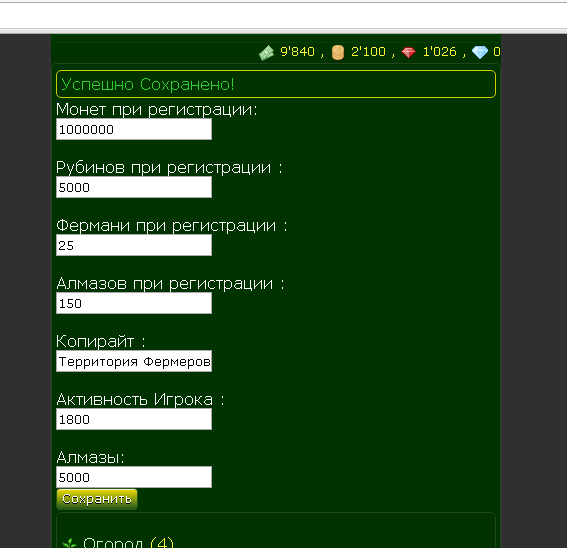
Task: Click the yellow (4) counter next to Огород
Action: (162, 543)
